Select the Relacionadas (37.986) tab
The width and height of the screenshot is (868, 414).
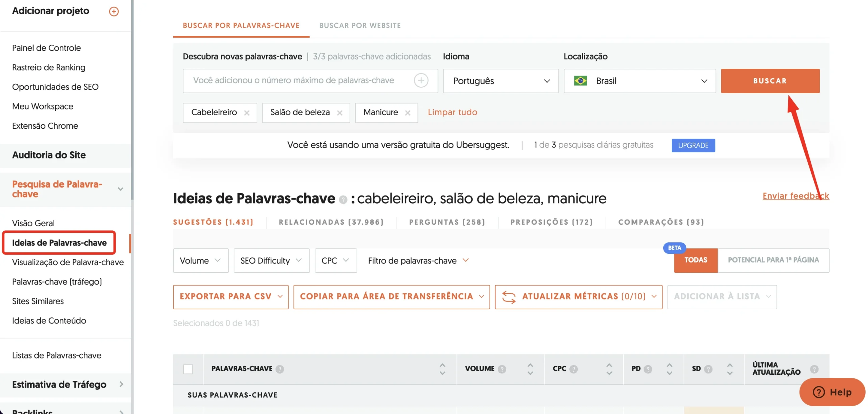331,222
